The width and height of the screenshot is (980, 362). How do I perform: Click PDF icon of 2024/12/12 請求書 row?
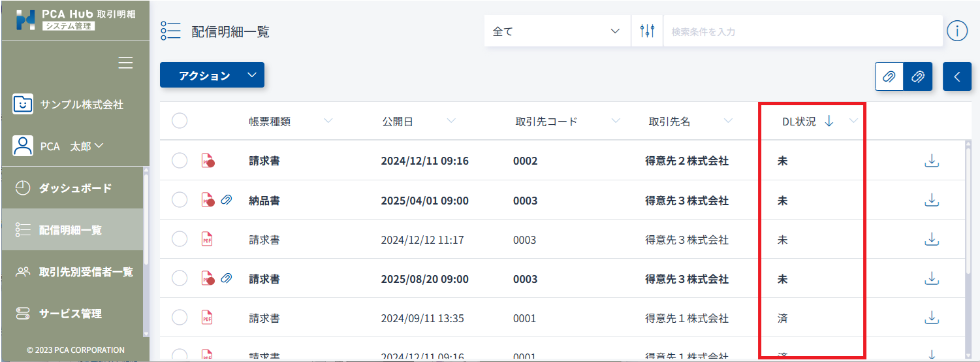pos(207,239)
